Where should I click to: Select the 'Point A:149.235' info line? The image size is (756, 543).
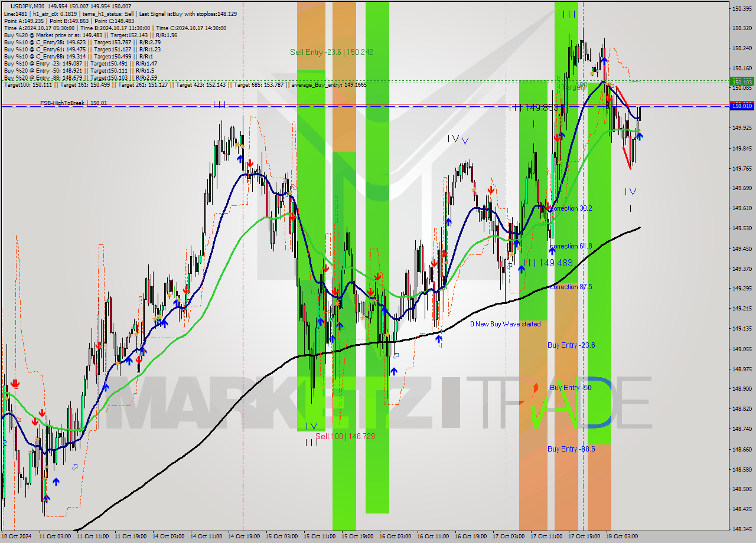[x=69, y=21]
